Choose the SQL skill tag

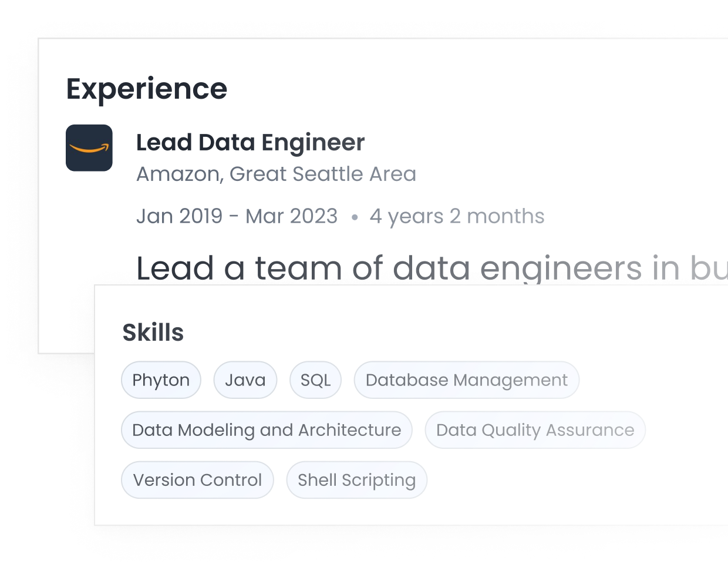tap(315, 380)
